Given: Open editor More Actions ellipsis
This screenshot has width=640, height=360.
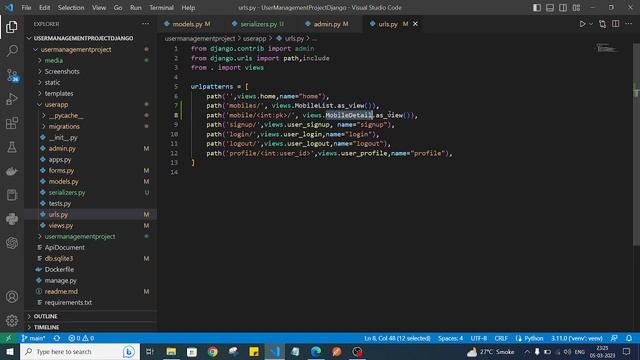Looking at the screenshot, I should click(629, 24).
